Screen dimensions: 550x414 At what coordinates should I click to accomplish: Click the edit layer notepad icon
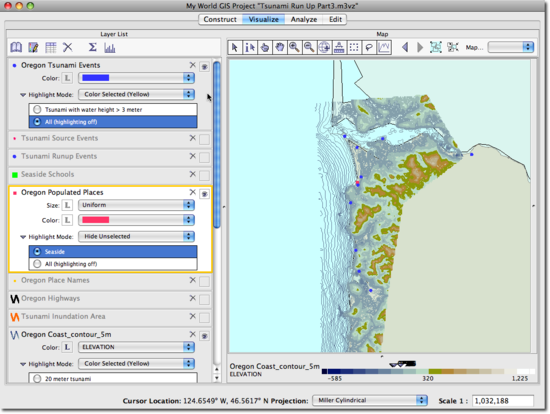click(33, 47)
